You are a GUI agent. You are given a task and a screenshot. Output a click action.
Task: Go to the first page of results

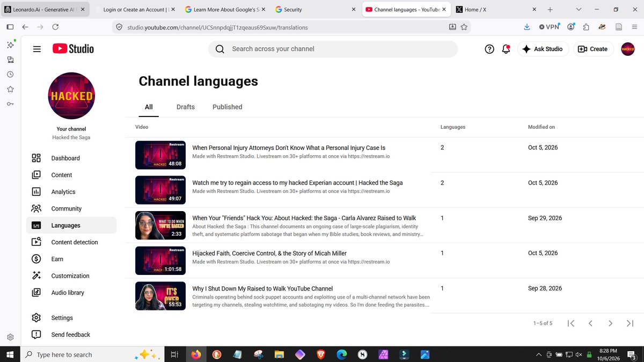(x=571, y=323)
